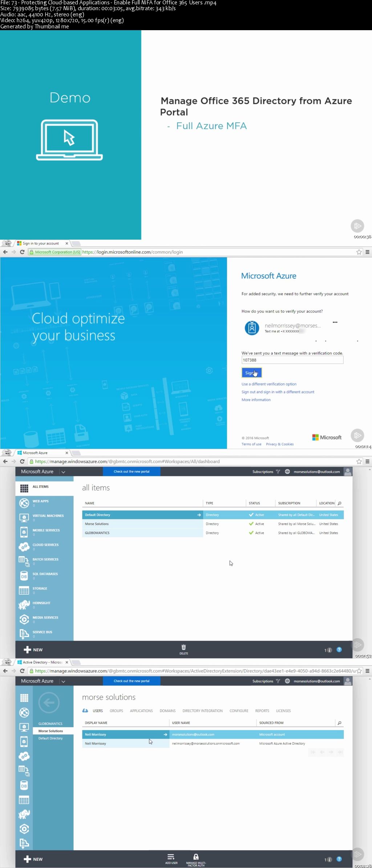The width and height of the screenshot is (372, 868).
Task: Select user row morsesolutions@outlook.com
Action: (213, 735)
